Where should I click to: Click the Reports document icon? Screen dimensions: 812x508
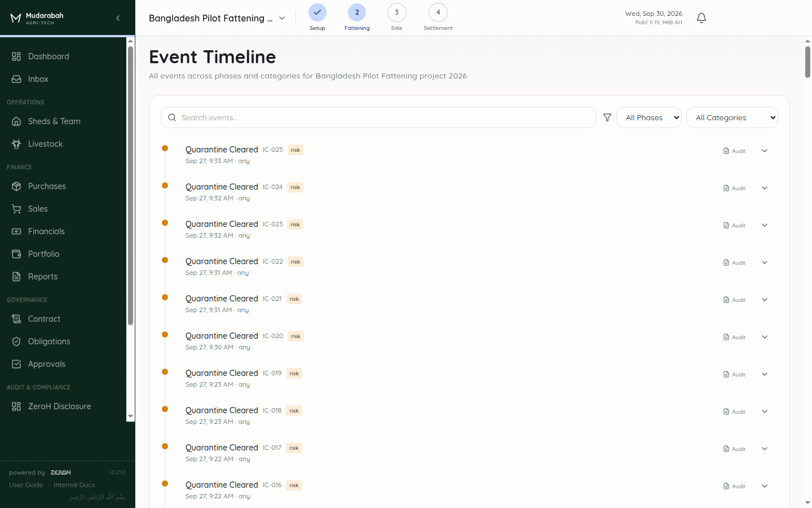click(16, 277)
